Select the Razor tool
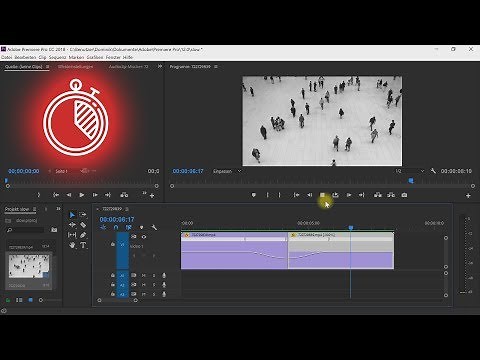480x360 pixels. 83,225
